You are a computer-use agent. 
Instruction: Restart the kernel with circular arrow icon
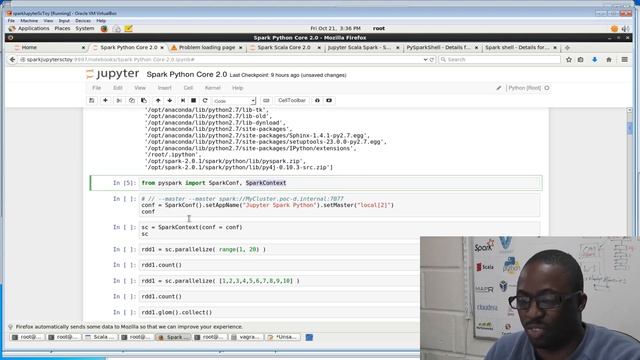point(205,100)
